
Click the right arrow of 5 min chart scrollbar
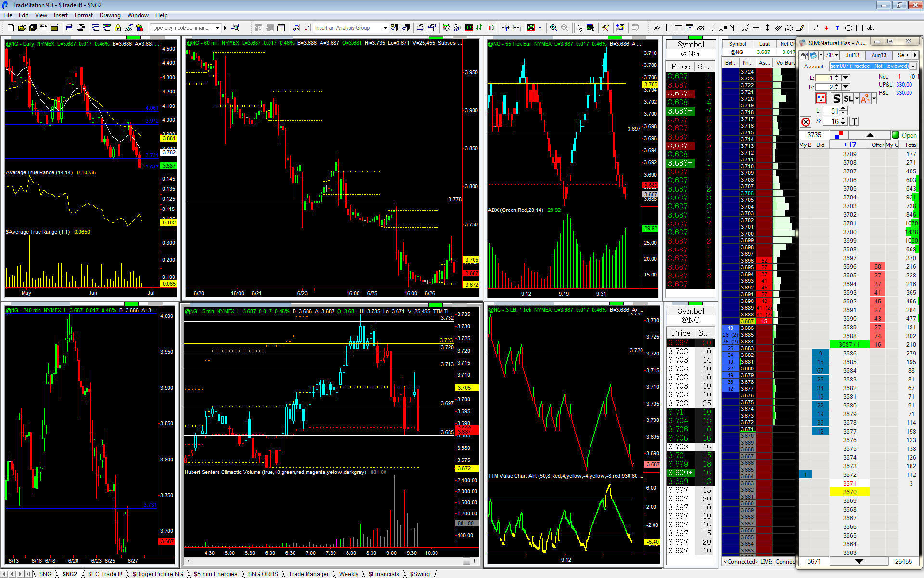click(475, 561)
